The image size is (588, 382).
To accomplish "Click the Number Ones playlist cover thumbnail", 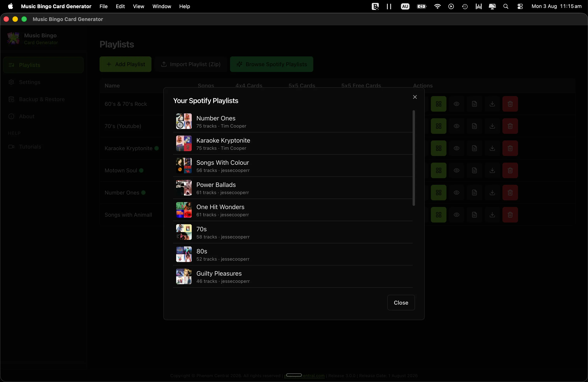I will [184, 121].
